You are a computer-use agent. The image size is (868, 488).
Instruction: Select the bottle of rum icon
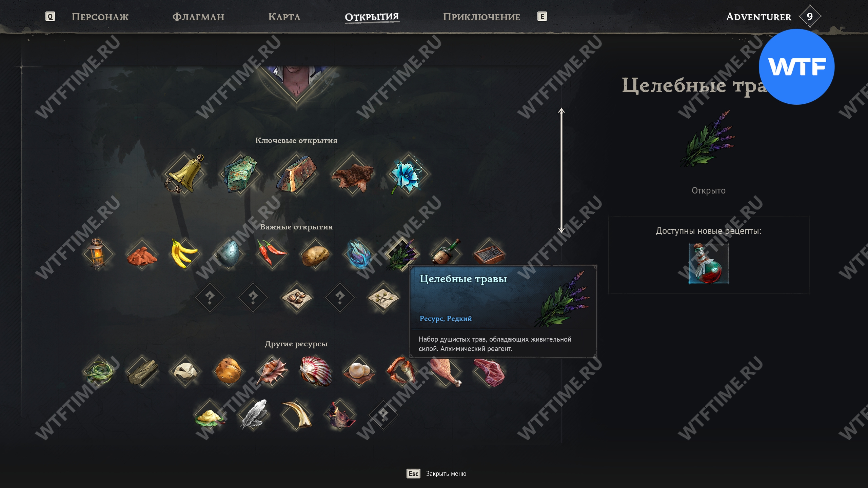click(446, 252)
